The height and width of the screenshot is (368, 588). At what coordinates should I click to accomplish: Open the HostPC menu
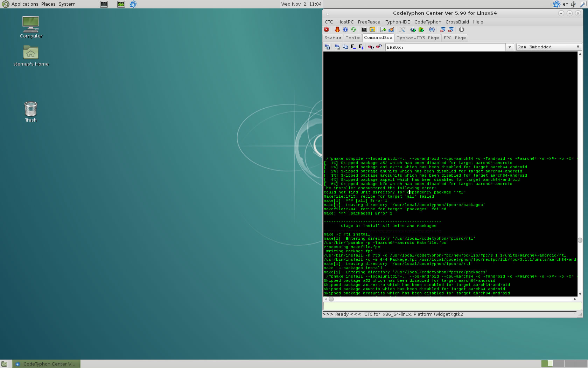point(345,22)
